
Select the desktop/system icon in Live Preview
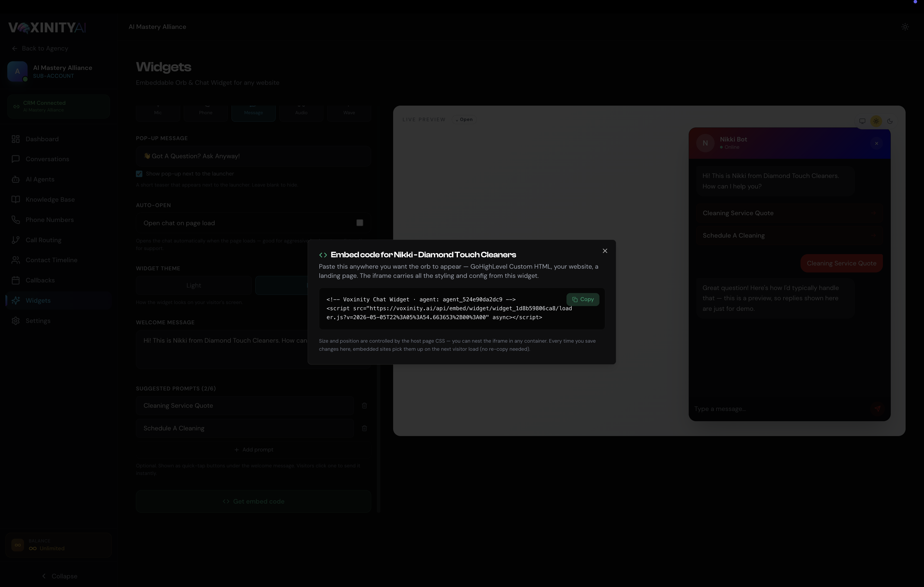coord(862,121)
